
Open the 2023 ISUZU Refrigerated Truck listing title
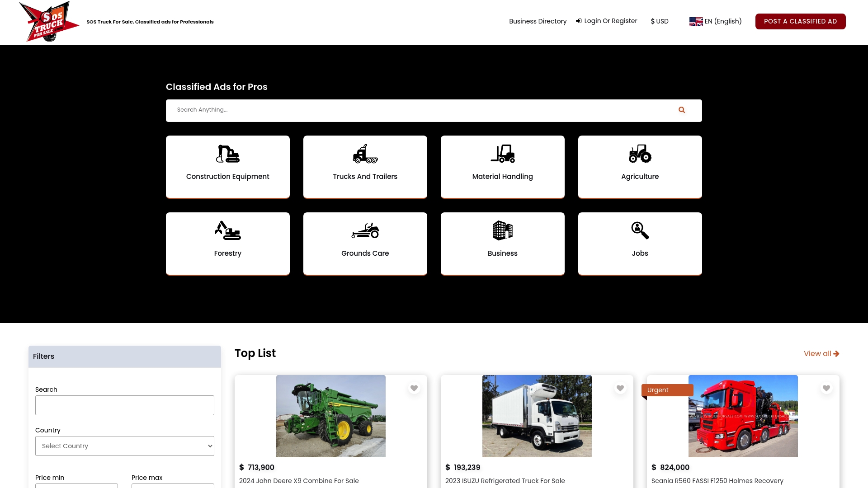505,481
